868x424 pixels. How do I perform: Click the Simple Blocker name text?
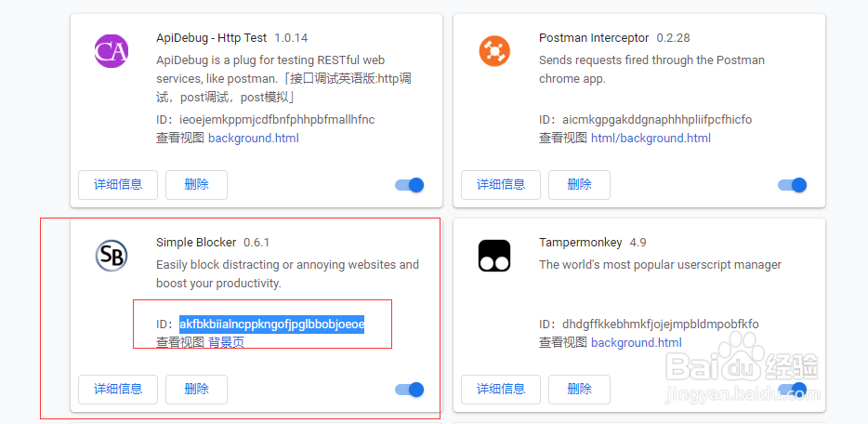tap(196, 243)
